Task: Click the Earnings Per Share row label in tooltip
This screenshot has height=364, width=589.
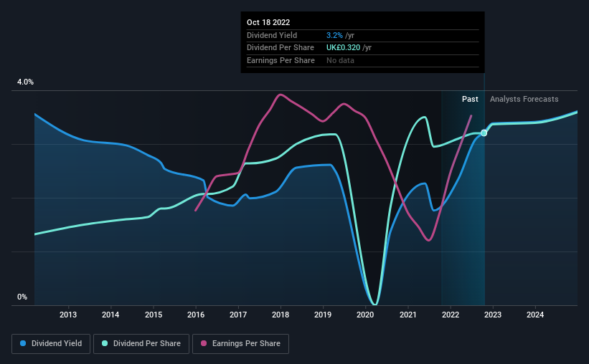Action: tap(281, 60)
